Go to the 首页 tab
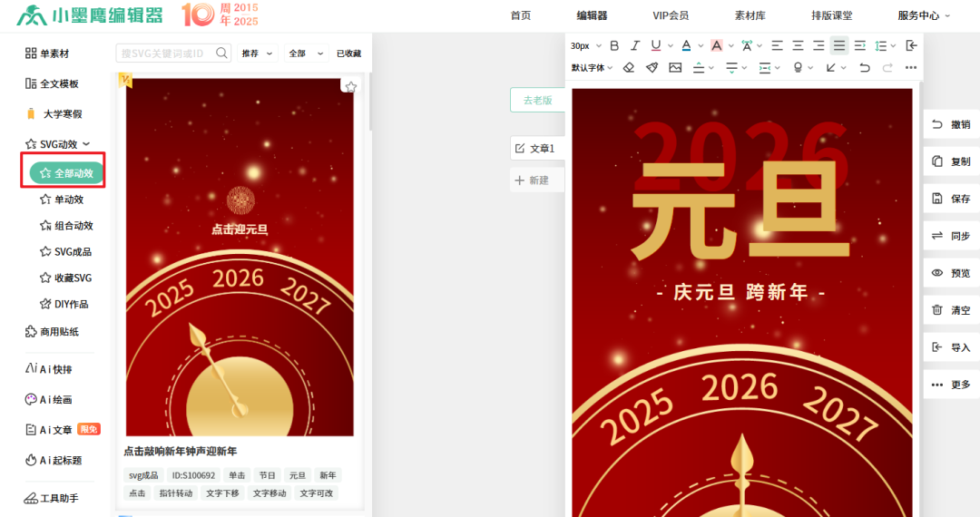The width and height of the screenshot is (980, 517). 521,15
